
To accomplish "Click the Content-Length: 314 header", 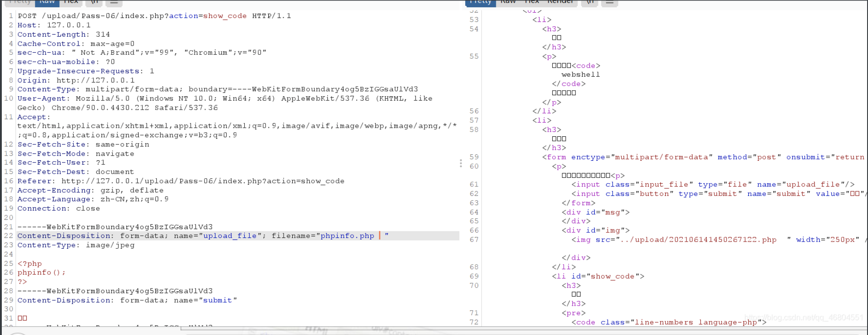I will [64, 34].
